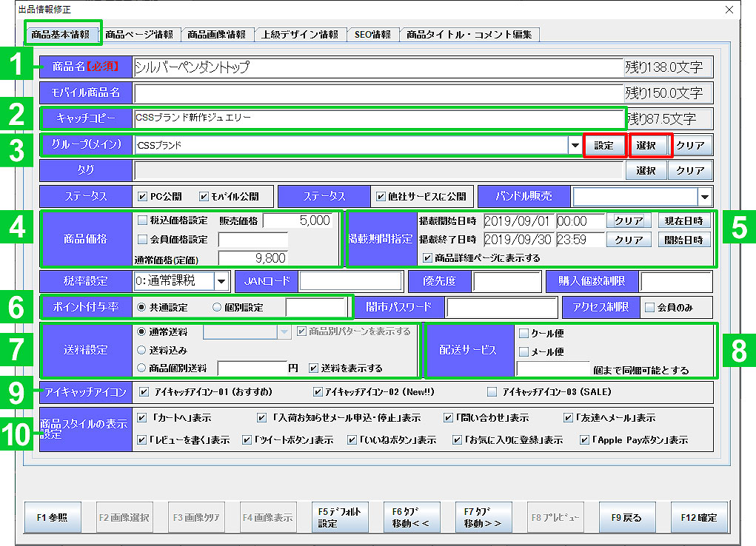Click the F1 参照 button
The height and width of the screenshot is (546, 756).
pyautogui.click(x=53, y=518)
